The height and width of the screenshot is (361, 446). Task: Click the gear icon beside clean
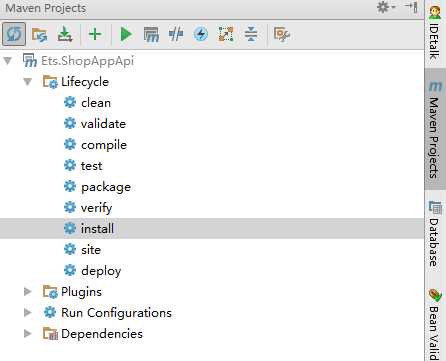coord(70,102)
